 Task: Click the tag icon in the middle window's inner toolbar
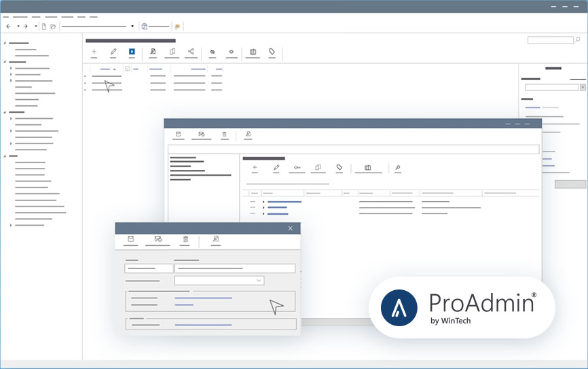pyautogui.click(x=339, y=167)
